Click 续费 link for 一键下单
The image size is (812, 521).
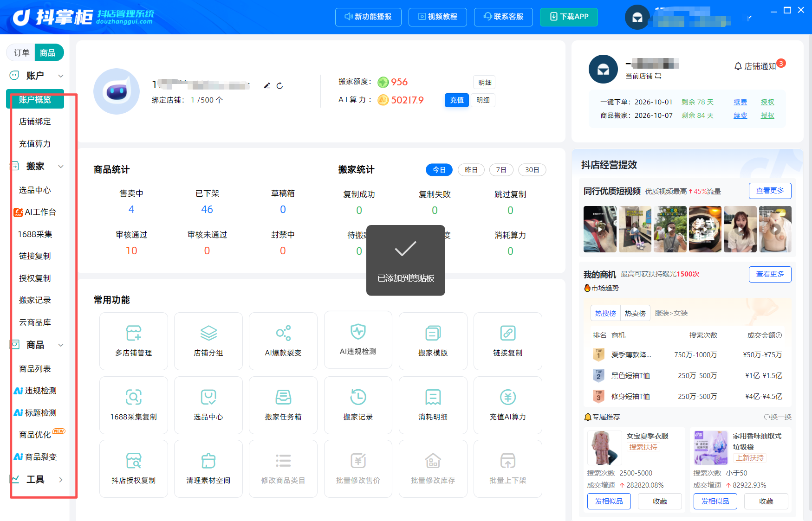(741, 102)
